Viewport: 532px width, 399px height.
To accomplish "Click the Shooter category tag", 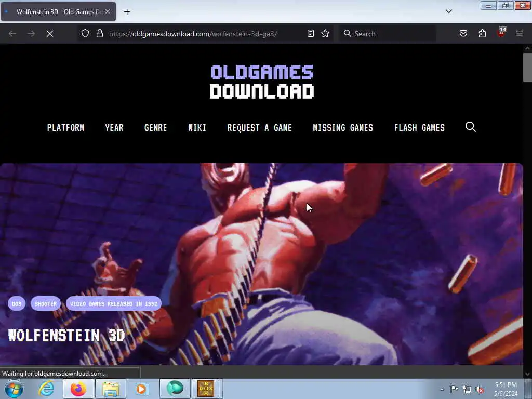I will (46, 303).
